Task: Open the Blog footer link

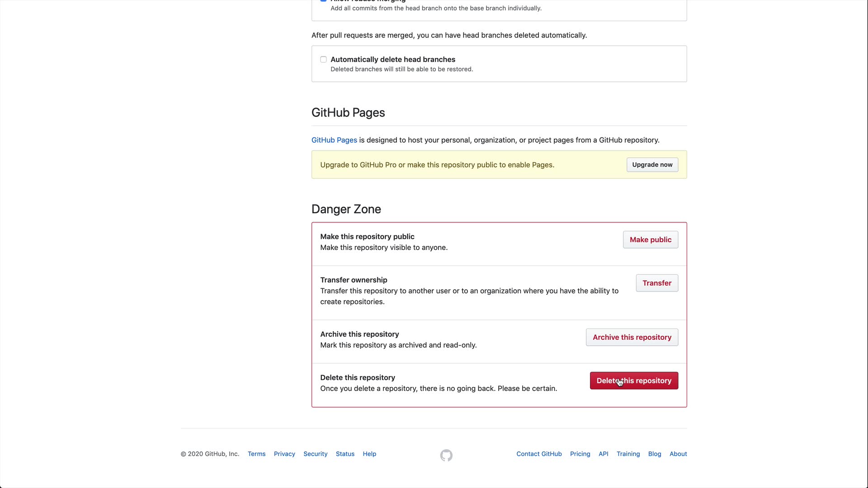Action: [654, 454]
